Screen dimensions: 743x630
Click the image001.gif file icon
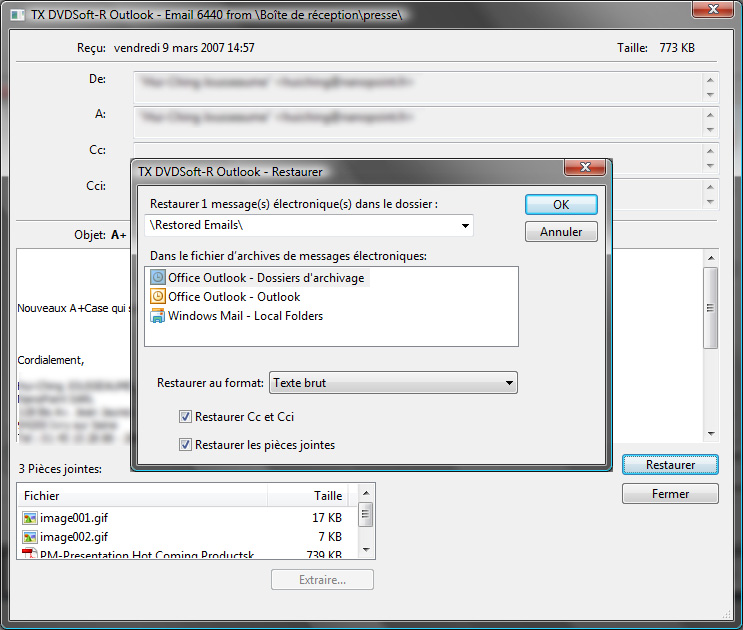(x=29, y=518)
